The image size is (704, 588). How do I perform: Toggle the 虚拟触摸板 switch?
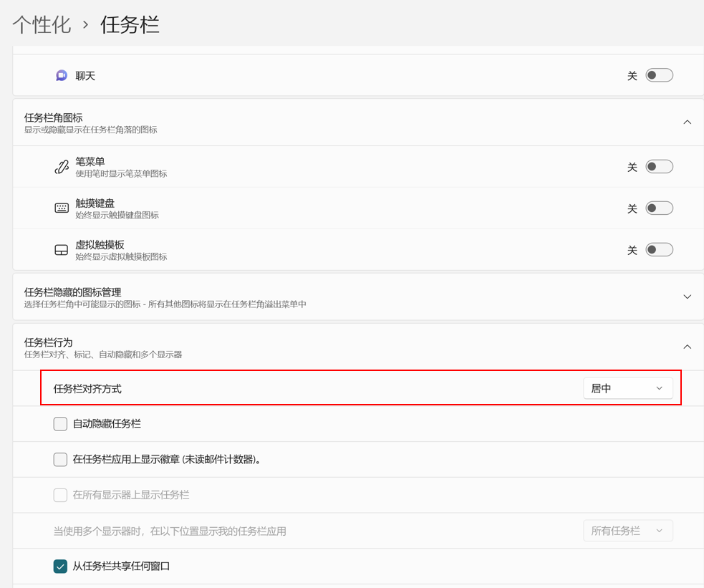[x=659, y=250]
